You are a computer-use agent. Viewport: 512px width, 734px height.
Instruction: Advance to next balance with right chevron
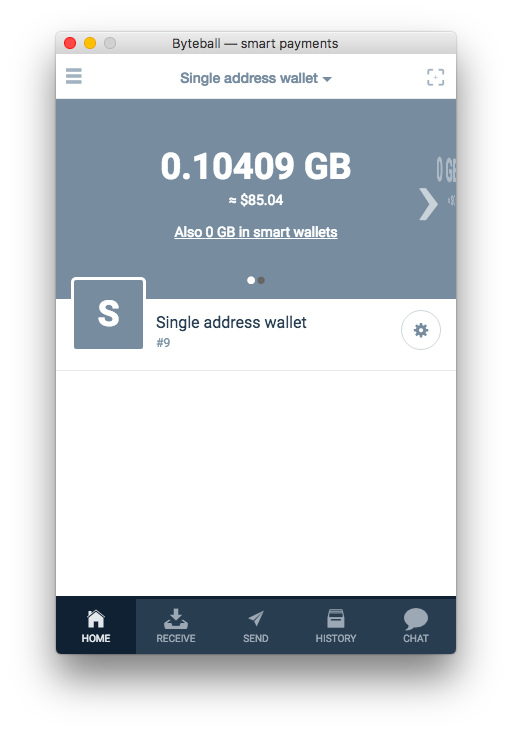pyautogui.click(x=428, y=204)
